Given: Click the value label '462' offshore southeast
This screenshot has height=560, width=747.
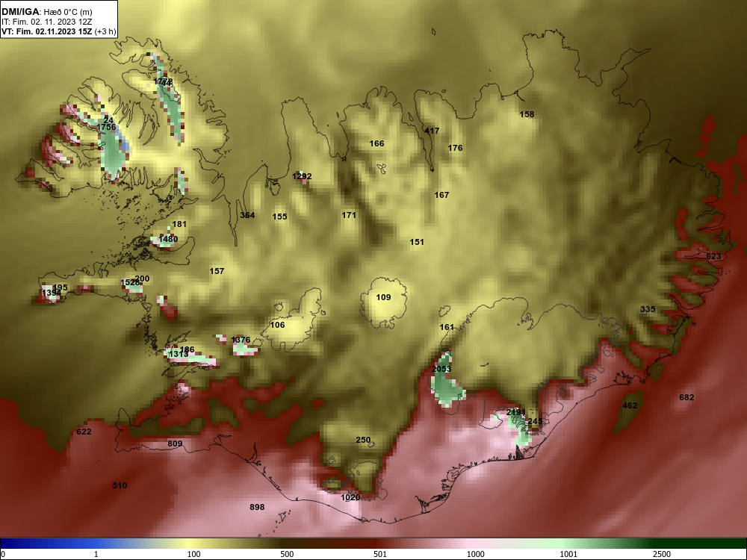Looking at the screenshot, I should click(630, 405).
